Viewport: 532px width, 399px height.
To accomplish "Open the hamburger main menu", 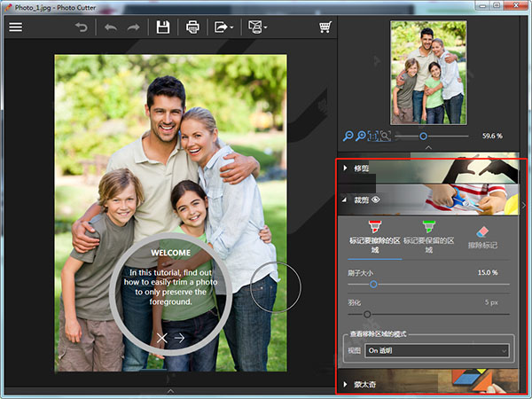I will (x=16, y=27).
